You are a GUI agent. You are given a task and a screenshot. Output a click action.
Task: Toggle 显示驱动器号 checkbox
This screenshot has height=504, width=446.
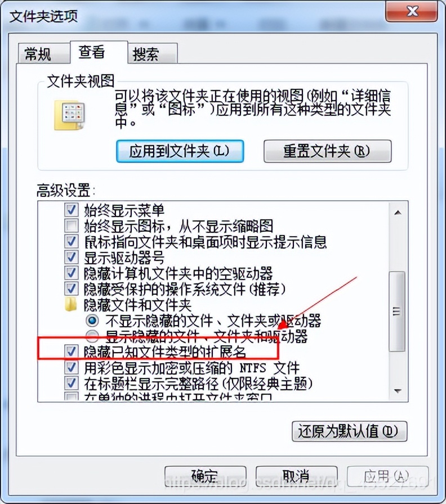click(x=71, y=257)
